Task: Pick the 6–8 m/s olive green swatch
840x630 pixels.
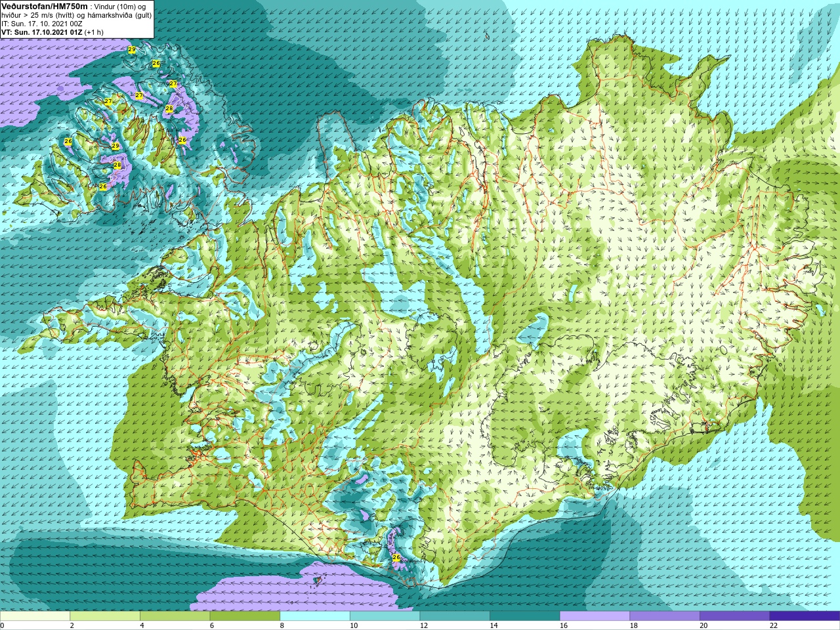Action: click(245, 616)
